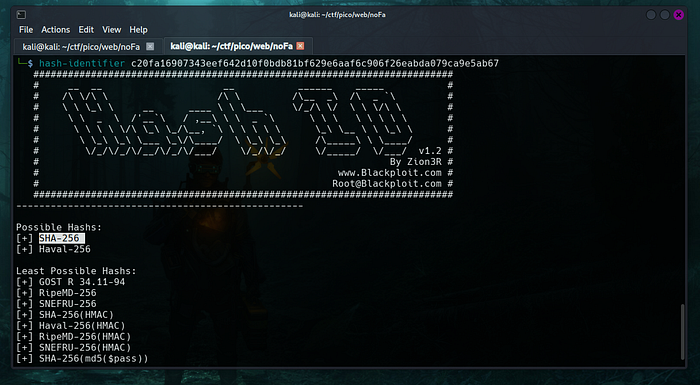This screenshot has width=700, height=385.
Task: Click the SHA-256(md5($pass)) entry
Action: 93,359
